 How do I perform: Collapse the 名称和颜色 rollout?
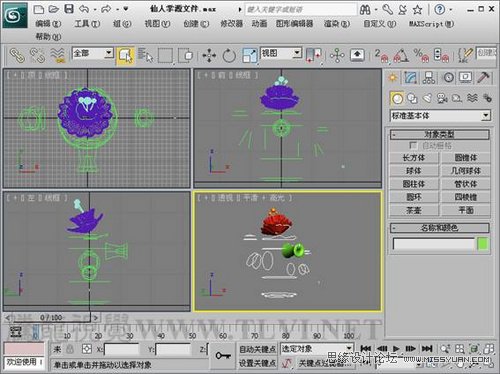point(440,228)
